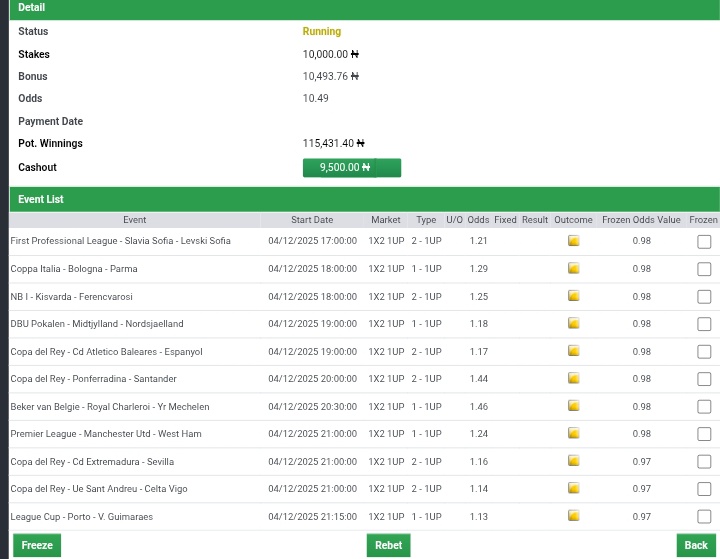
Task: Select odds 1.13 for Porto match
Action: point(478,517)
